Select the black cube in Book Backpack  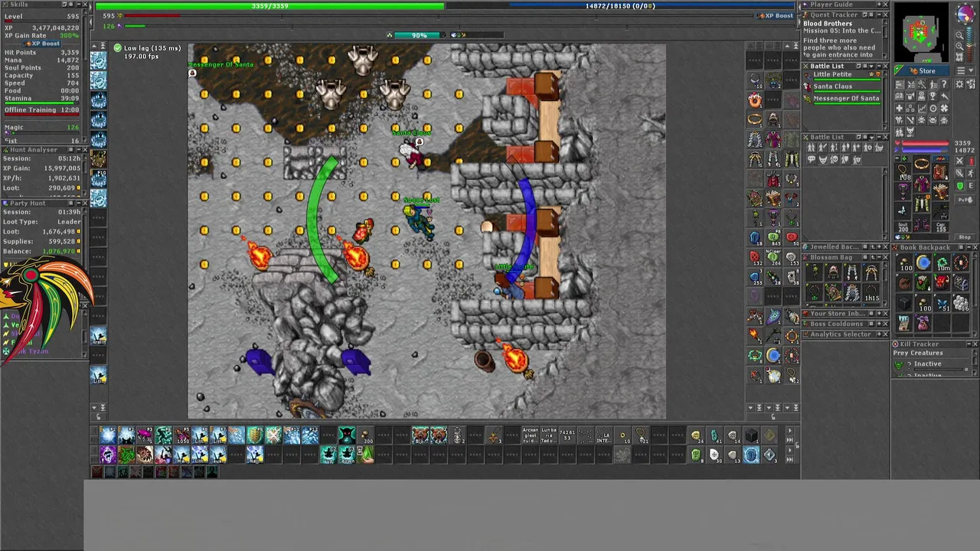pos(904,302)
